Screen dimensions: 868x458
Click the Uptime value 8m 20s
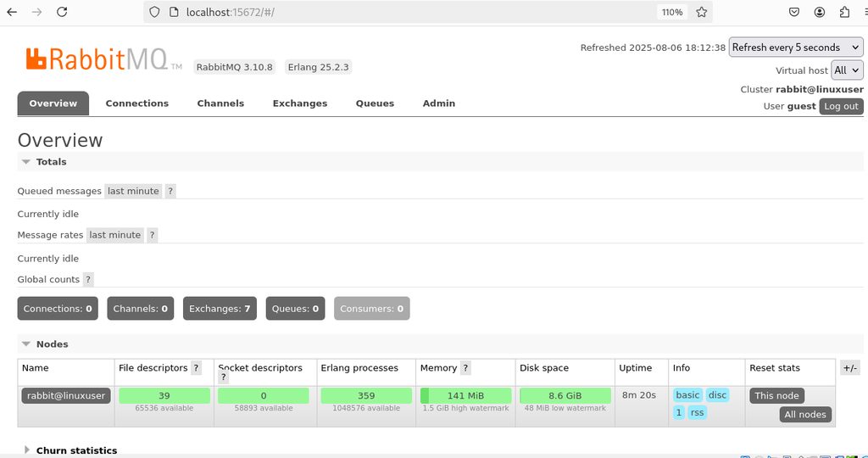(x=639, y=395)
